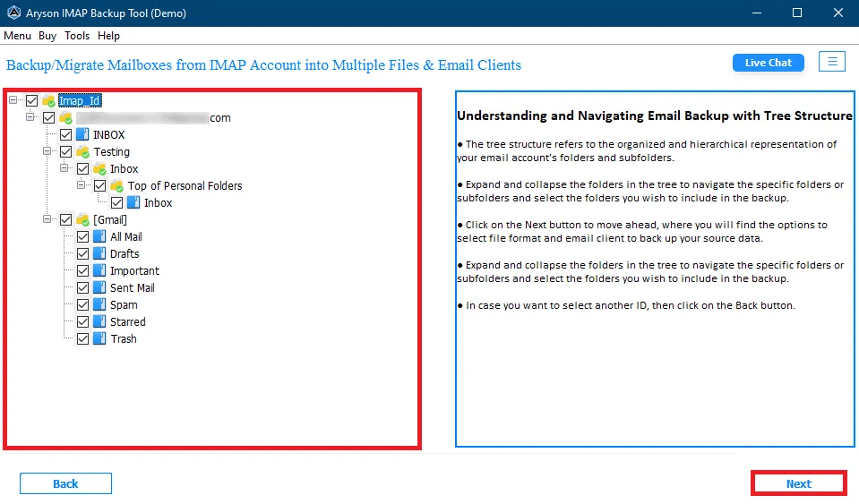Click the Testing folder icon
This screenshot has height=504, width=859.
[x=82, y=151]
